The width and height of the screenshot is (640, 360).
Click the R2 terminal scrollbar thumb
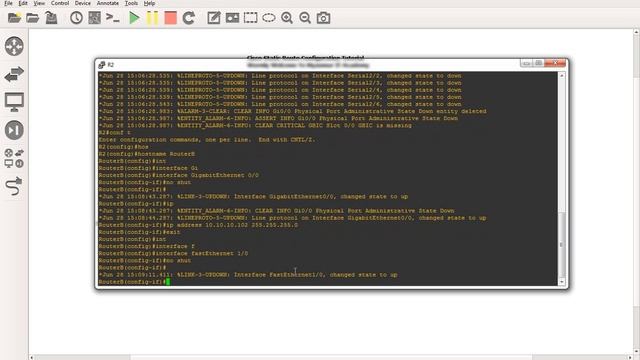pos(562,244)
